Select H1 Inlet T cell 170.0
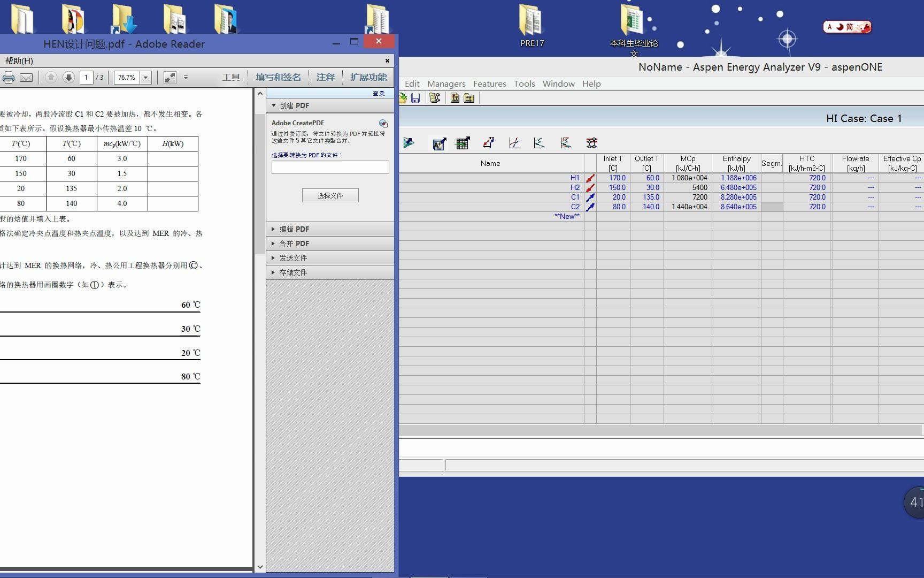 point(613,178)
